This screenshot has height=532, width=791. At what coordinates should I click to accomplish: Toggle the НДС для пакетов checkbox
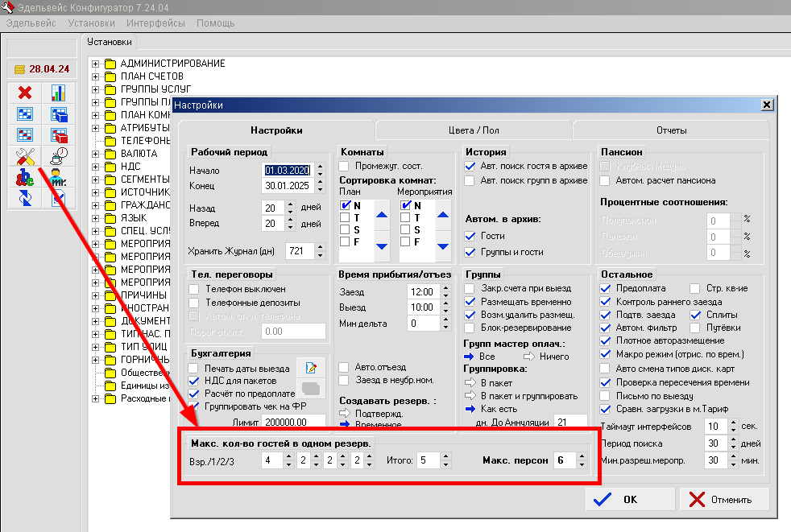(194, 381)
